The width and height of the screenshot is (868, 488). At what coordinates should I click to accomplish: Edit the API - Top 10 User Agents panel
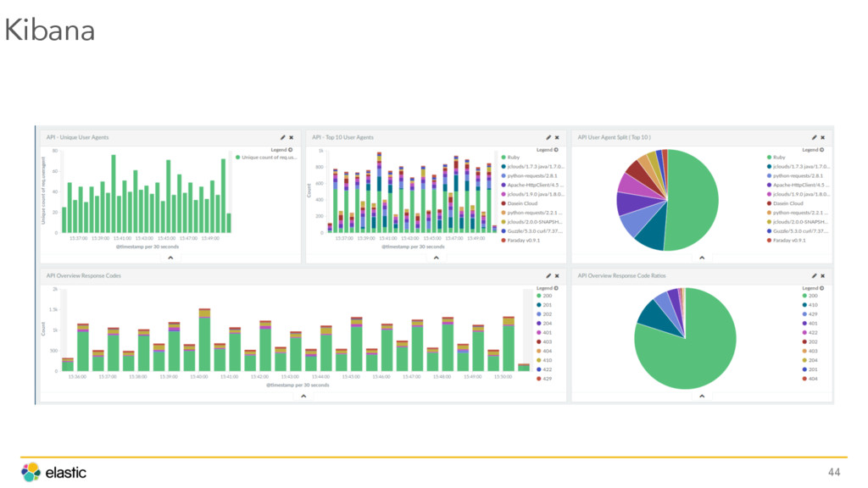548,137
